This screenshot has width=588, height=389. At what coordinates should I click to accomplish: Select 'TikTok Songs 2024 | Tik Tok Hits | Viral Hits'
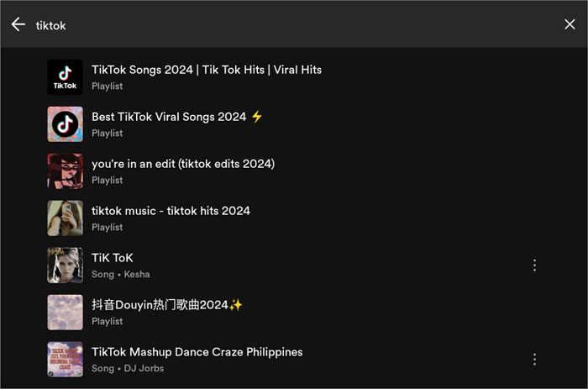207,70
